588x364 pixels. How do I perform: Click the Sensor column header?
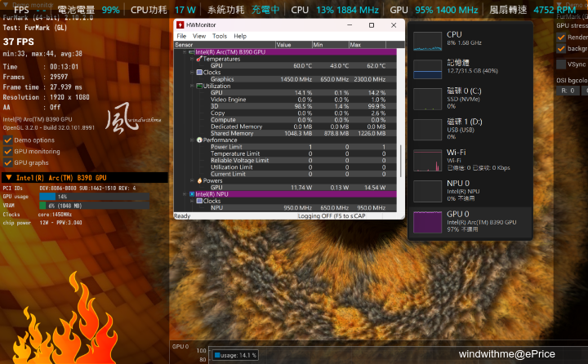tap(225, 45)
